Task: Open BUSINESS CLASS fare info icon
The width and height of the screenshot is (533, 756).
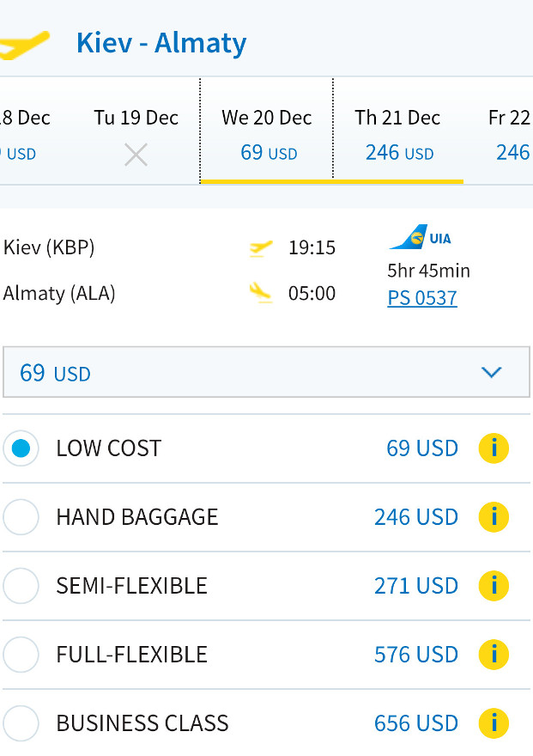Action: [494, 723]
